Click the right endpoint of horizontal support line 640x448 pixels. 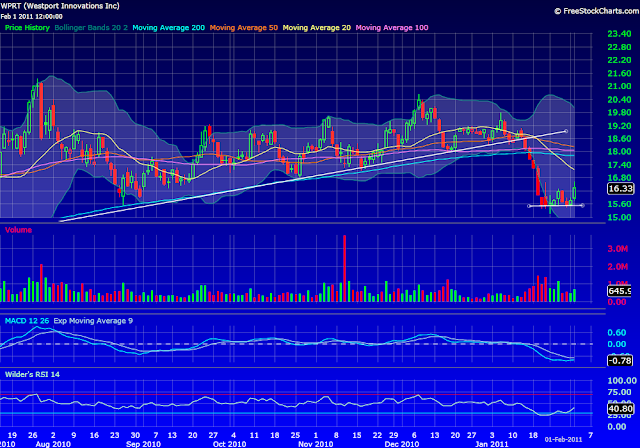tap(582, 205)
